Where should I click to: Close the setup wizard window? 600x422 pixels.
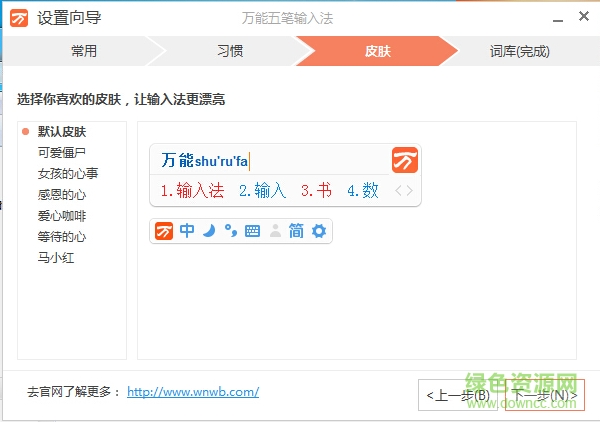[x=584, y=16]
